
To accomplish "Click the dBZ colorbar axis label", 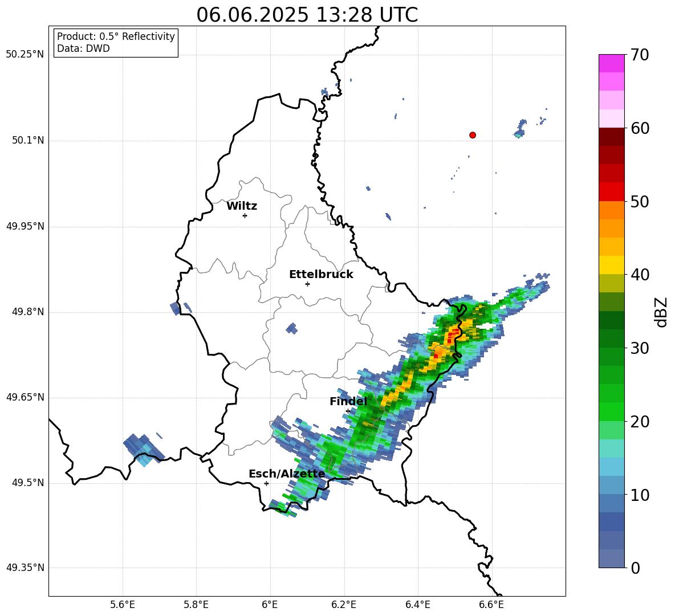I will tap(662, 312).
